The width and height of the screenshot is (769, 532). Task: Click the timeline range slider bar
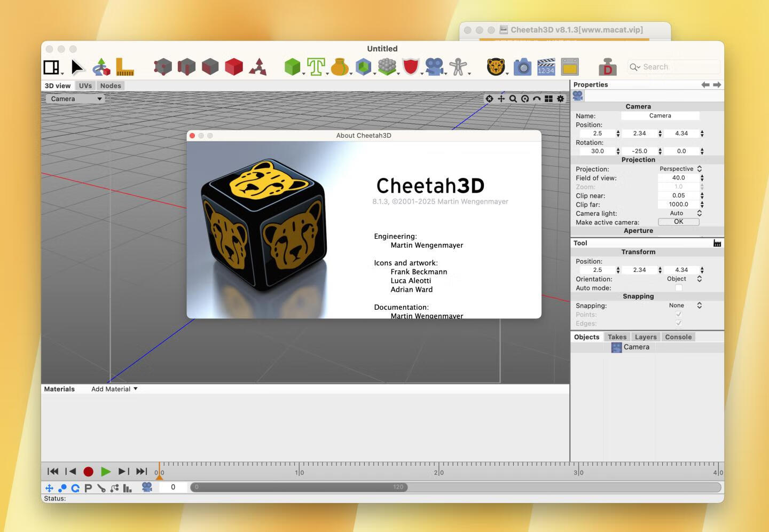pos(299,487)
